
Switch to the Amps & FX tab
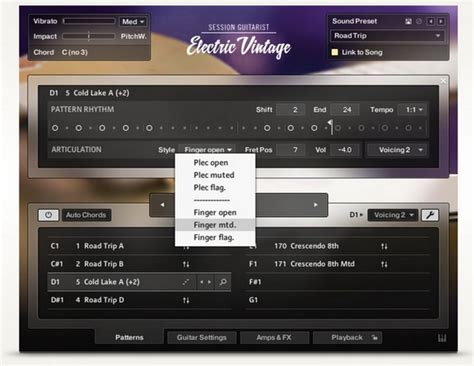[274, 338]
